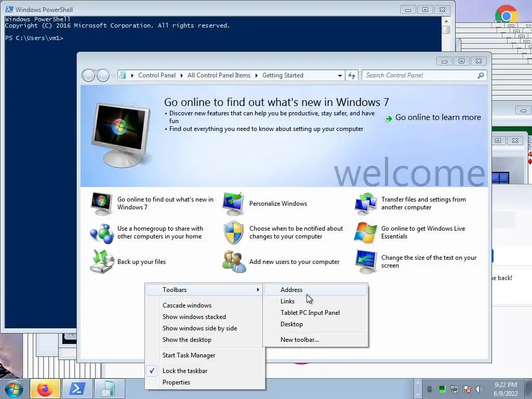Select Desktop toolbar option
The height and width of the screenshot is (399, 532).
pos(315,324)
